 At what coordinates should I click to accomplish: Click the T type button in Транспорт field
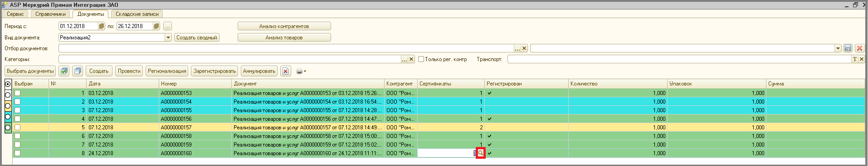coord(855,59)
